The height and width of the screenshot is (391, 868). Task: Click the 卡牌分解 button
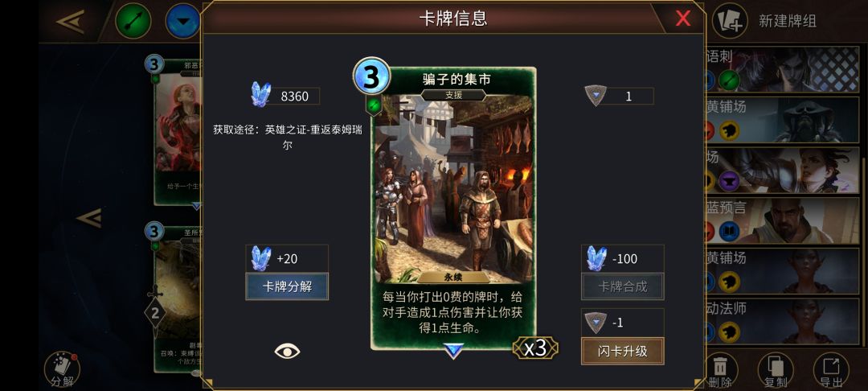pos(287,286)
